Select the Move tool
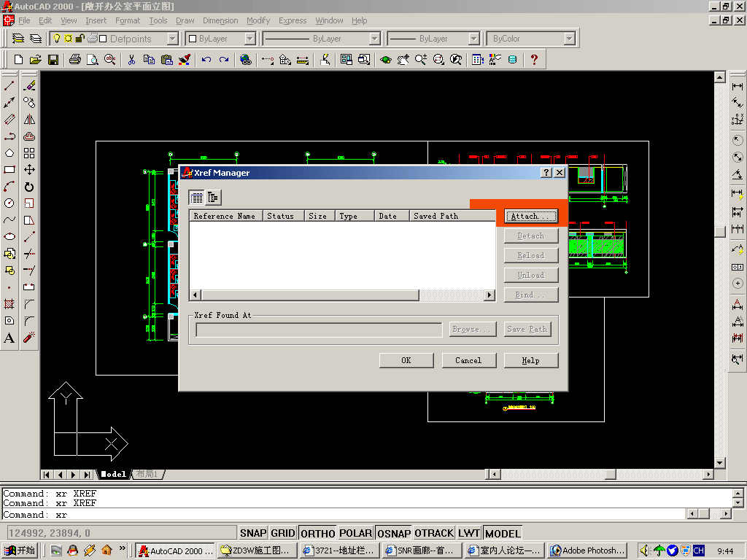Image resolution: width=747 pixels, height=560 pixels. (29, 169)
